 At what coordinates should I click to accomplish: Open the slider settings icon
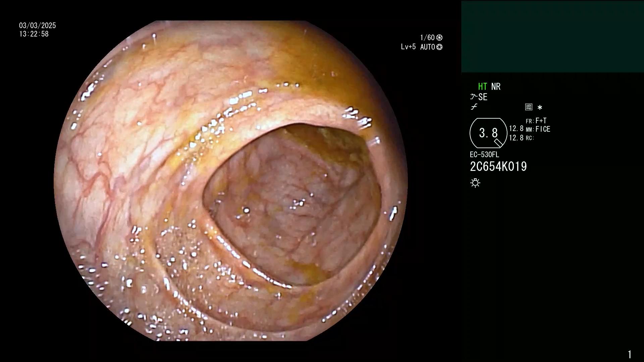coord(529,107)
